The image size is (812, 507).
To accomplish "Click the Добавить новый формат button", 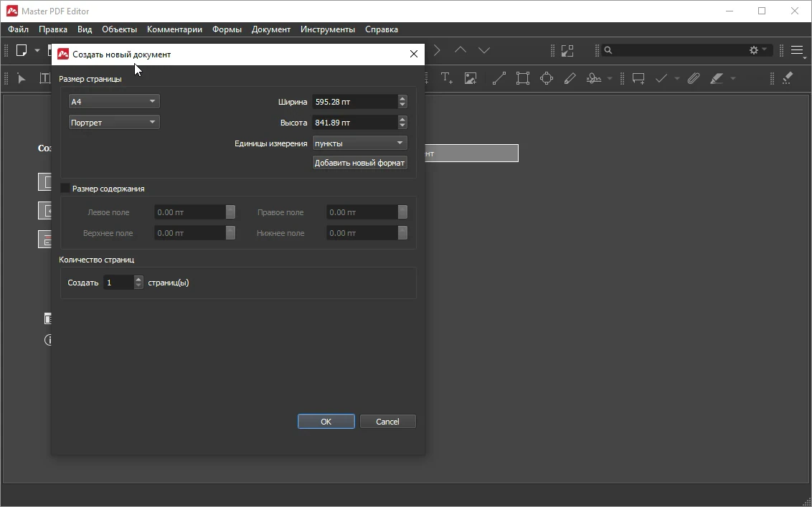I will tap(360, 163).
